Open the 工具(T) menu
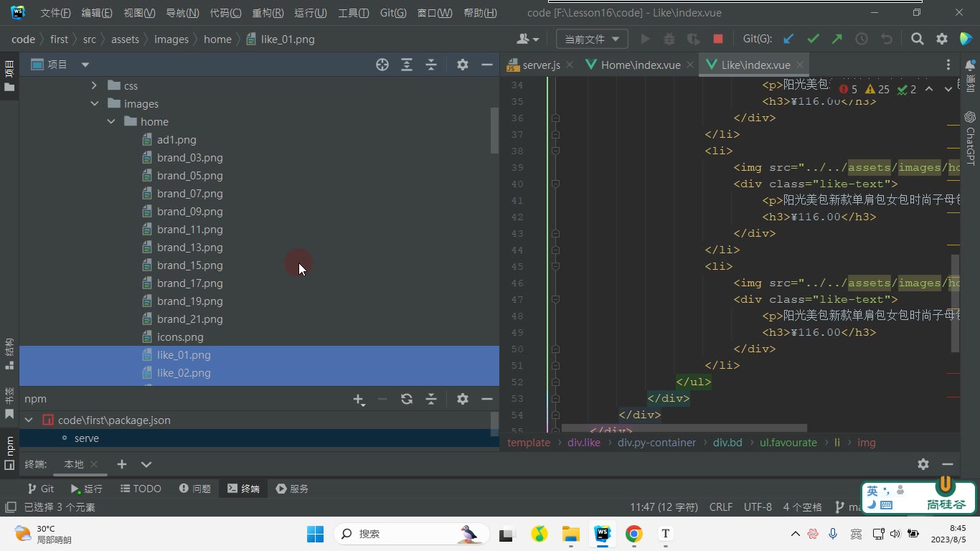Viewport: 980px width, 551px height. [353, 13]
